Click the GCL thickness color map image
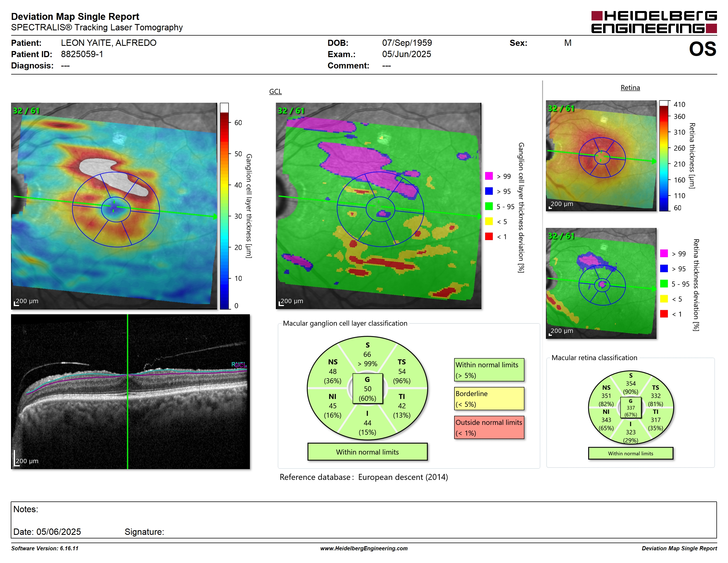Viewport: 728px width, 563px height. (114, 206)
